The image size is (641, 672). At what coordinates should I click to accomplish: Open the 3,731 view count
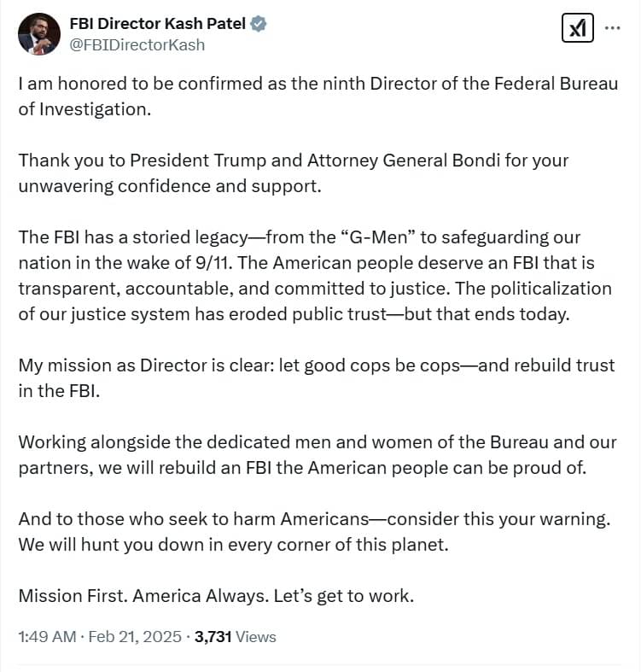[x=213, y=637]
